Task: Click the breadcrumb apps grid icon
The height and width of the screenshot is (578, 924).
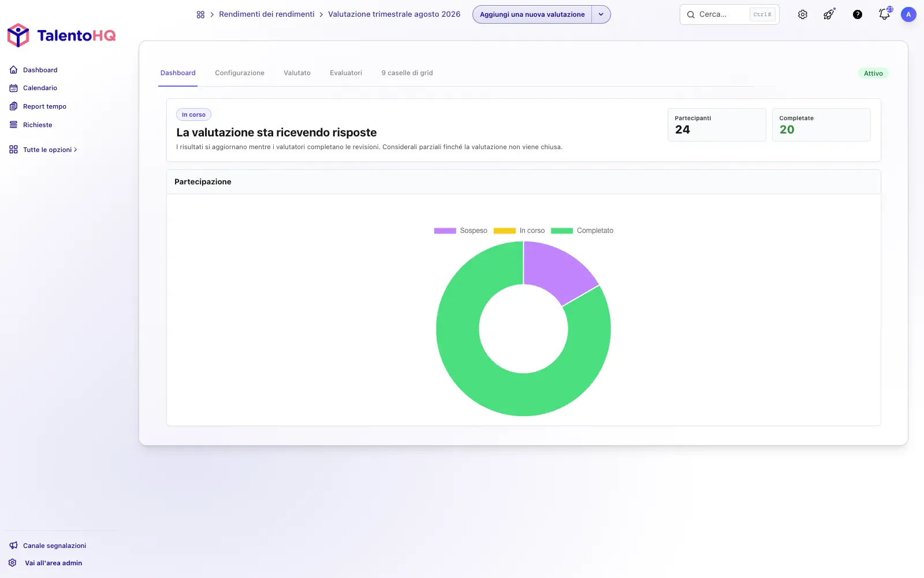Action: (200, 14)
